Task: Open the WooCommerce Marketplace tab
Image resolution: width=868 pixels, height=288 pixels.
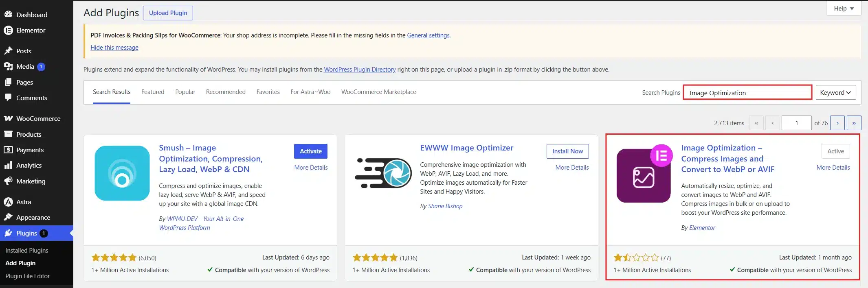Action: [x=378, y=92]
